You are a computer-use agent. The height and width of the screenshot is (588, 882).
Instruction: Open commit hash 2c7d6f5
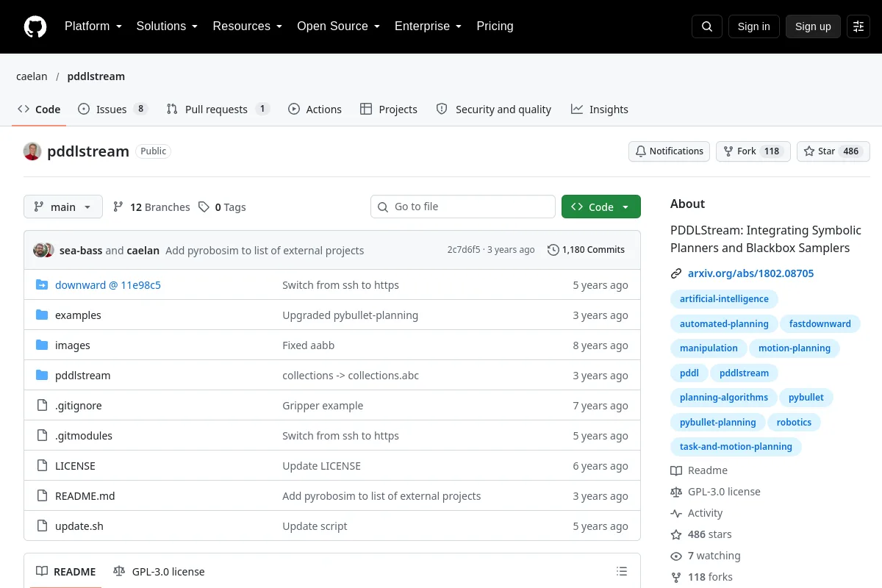pyautogui.click(x=463, y=250)
